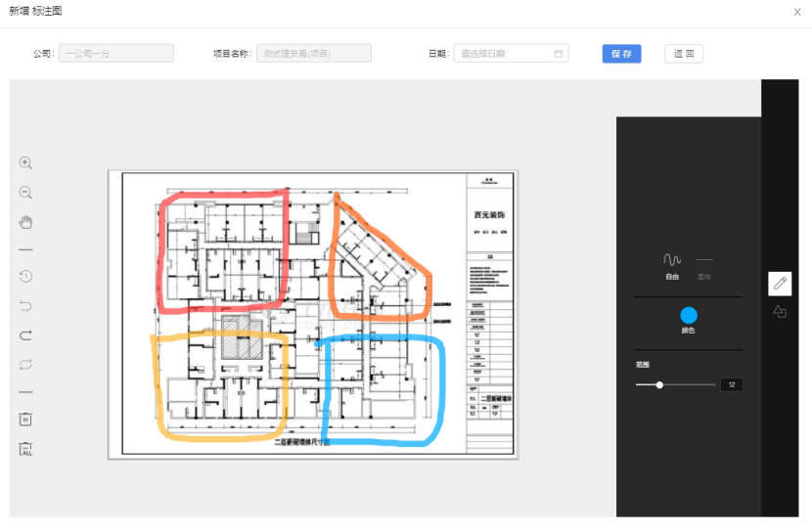Image resolution: width=812 pixels, height=532 pixels.
Task: Select the shapes tool icon
Action: point(780,312)
